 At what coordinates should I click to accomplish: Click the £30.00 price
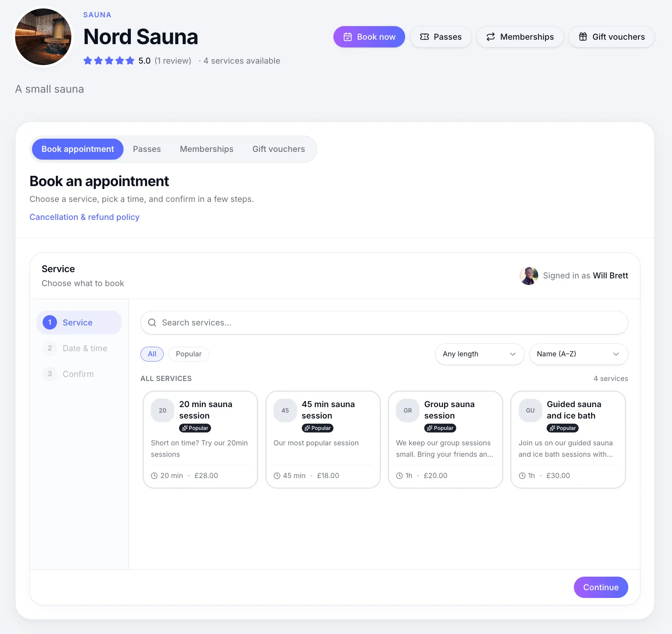[558, 475]
